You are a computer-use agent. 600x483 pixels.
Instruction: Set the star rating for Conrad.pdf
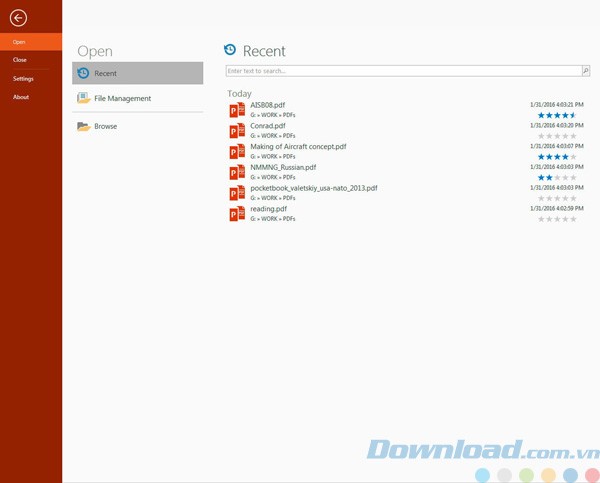(x=557, y=136)
